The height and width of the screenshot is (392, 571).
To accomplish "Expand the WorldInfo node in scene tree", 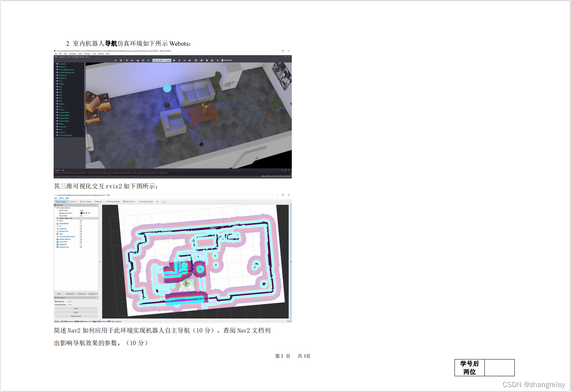I will point(55,64).
